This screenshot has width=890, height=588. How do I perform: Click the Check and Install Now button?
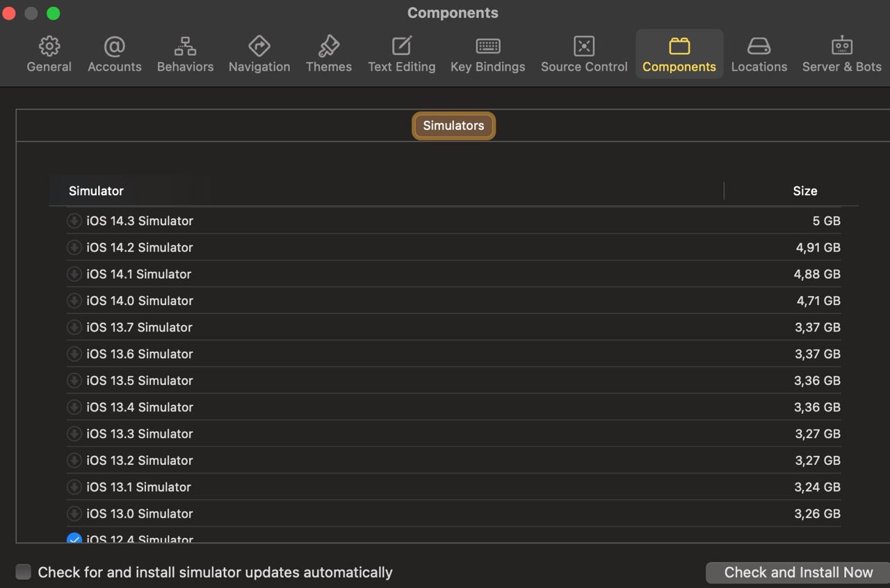point(798,573)
